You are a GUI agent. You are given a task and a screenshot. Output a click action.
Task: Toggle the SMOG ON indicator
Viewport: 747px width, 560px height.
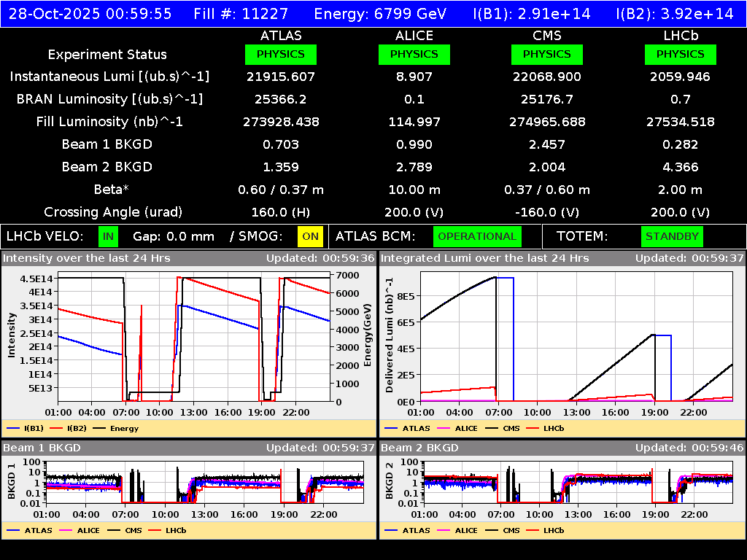coord(309,236)
